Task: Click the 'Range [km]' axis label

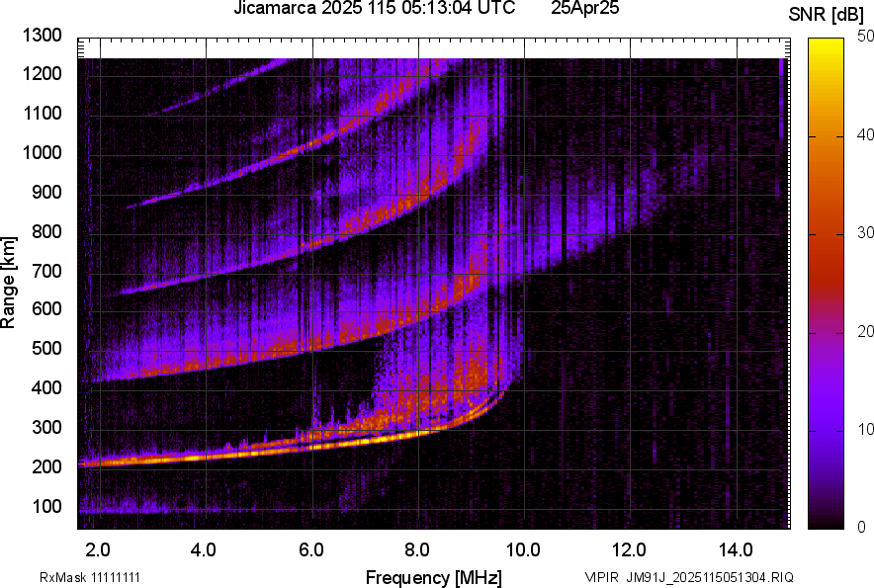Action: [8, 283]
